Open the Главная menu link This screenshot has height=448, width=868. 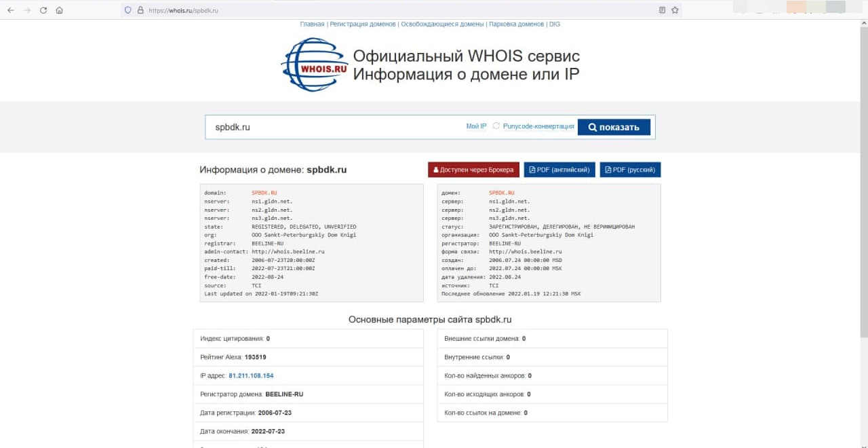point(312,24)
